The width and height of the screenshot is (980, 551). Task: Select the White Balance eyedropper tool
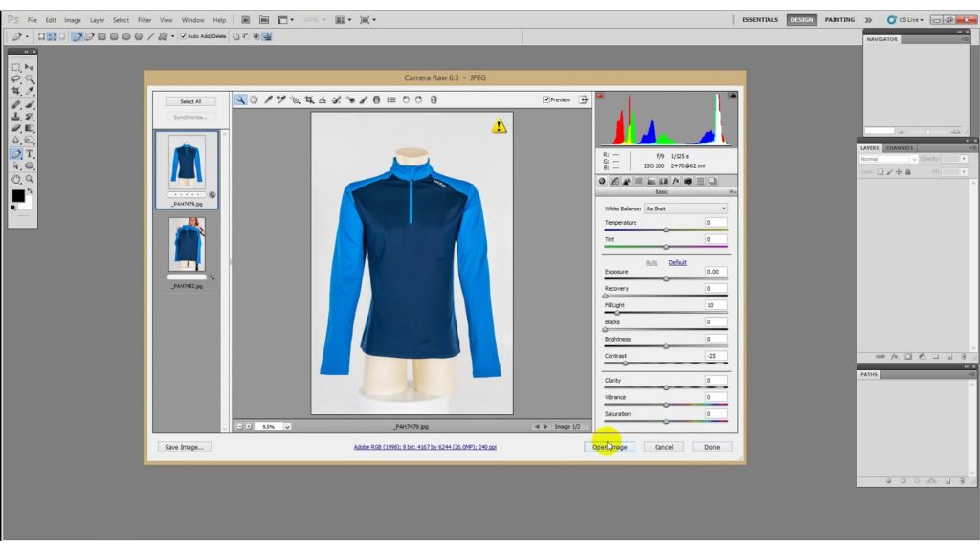click(269, 99)
